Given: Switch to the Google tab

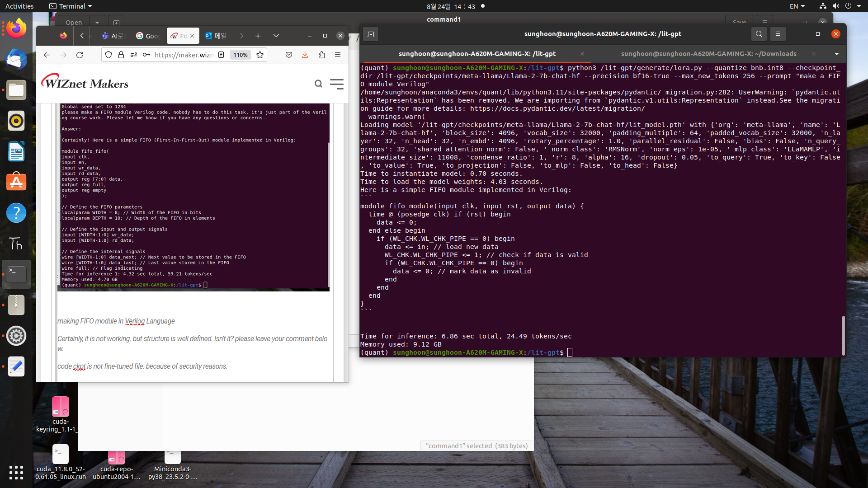Looking at the screenshot, I should pos(148,36).
